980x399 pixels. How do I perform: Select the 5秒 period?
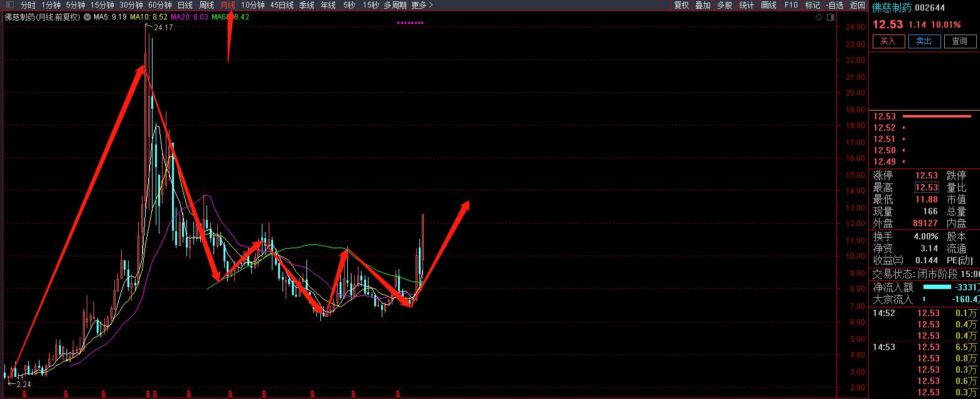(x=348, y=5)
